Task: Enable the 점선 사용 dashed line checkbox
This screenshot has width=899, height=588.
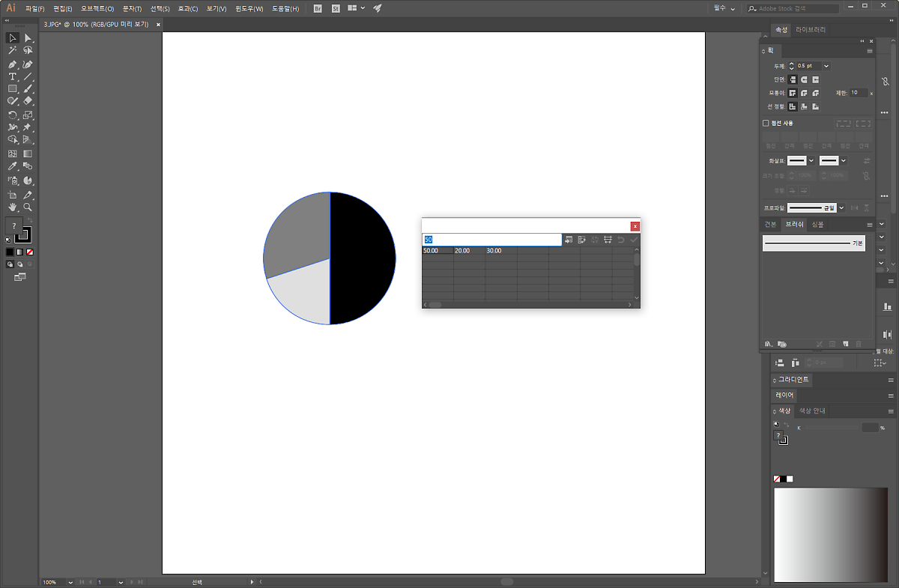Action: pos(766,123)
